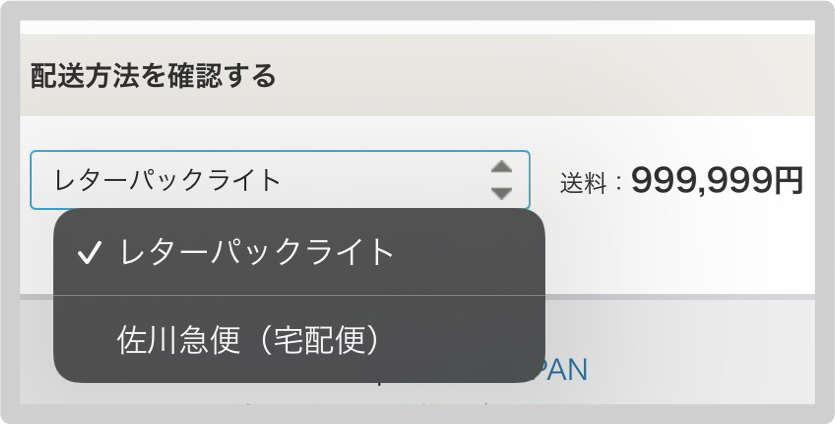Switch the delivery method to 佐川急便
This screenshot has height=424, width=835.
(299, 339)
